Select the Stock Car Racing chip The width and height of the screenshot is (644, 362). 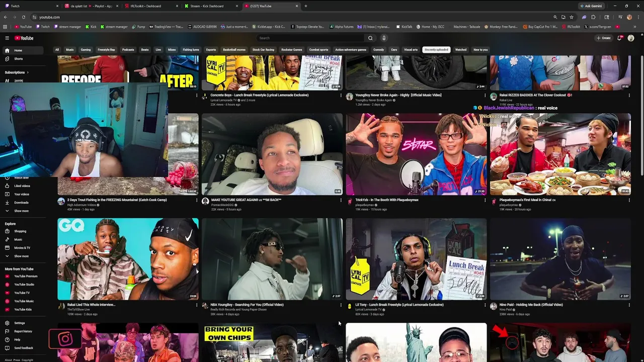coord(263,50)
